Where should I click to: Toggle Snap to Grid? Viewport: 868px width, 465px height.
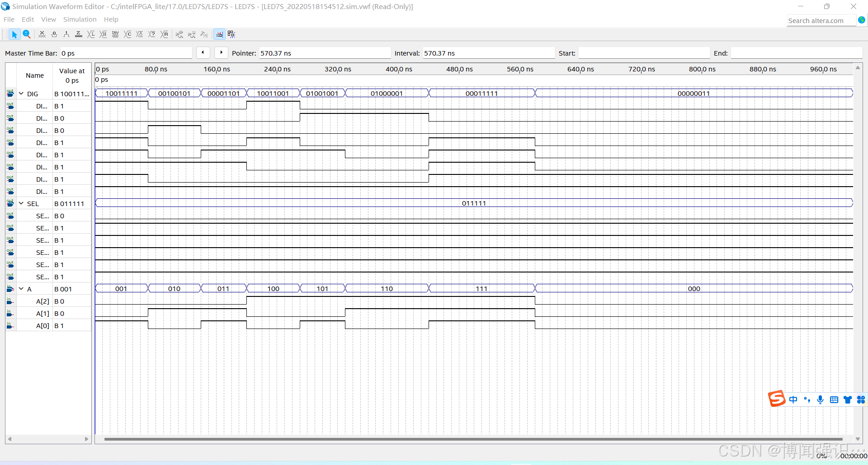pyautogui.click(x=231, y=34)
